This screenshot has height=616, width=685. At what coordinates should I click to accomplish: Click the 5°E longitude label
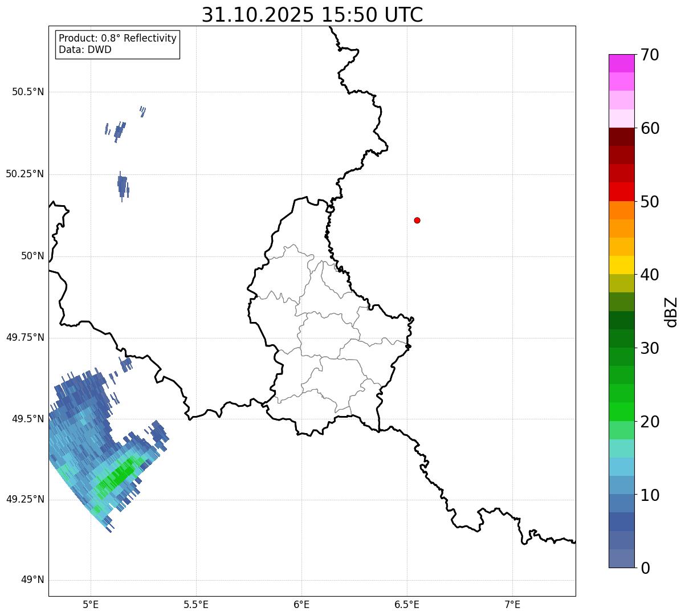[91, 605]
